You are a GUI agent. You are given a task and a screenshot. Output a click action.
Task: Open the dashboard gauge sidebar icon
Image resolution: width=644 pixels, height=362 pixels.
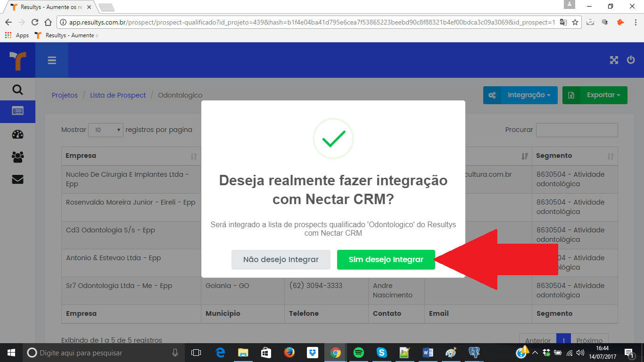pos(17,134)
